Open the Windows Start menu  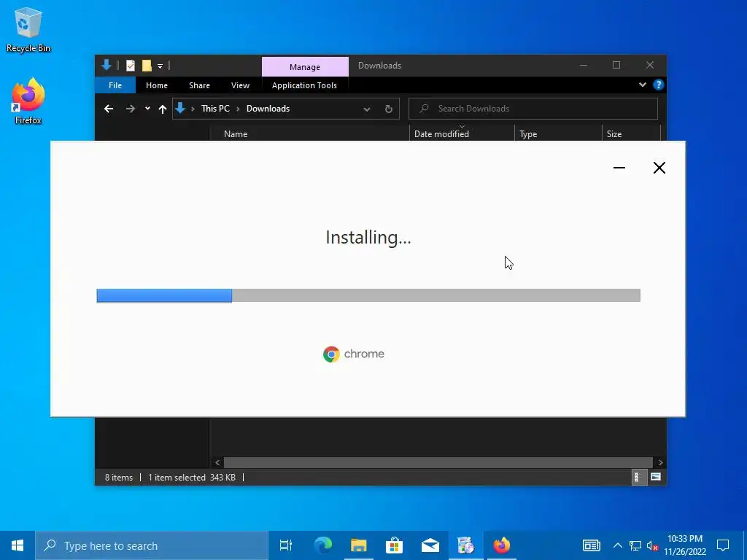click(x=18, y=545)
